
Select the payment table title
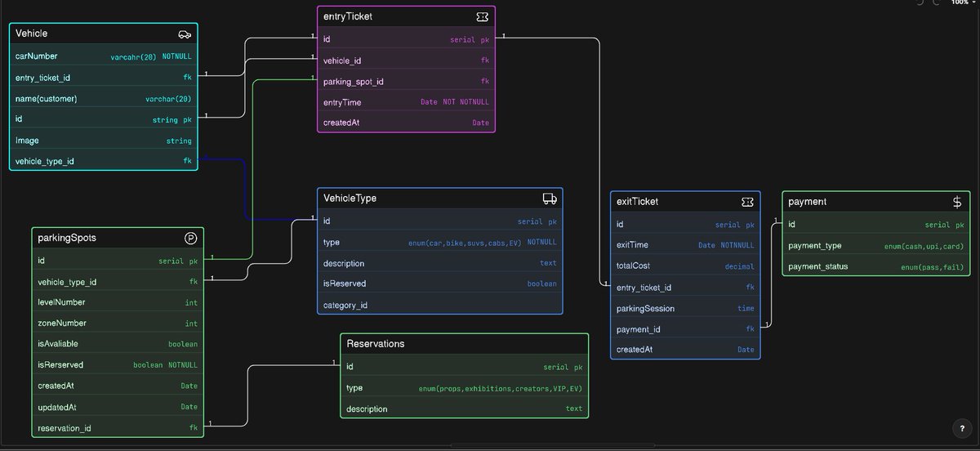pos(808,201)
